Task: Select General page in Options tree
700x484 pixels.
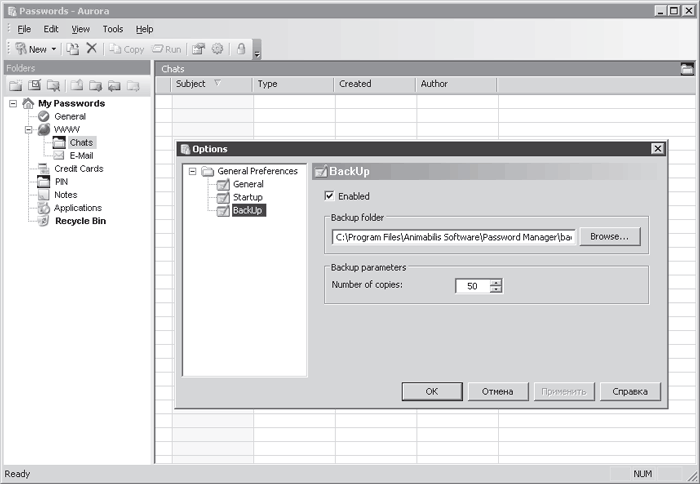Action: pos(248,184)
